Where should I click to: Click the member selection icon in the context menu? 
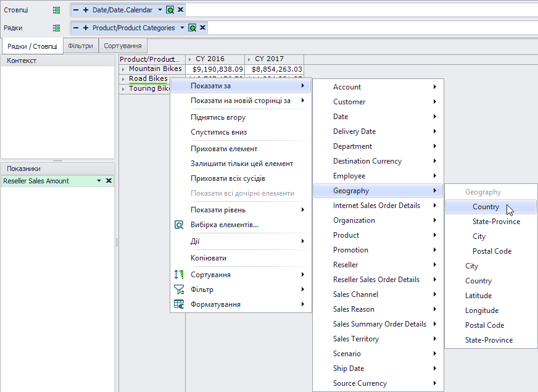coord(179,225)
